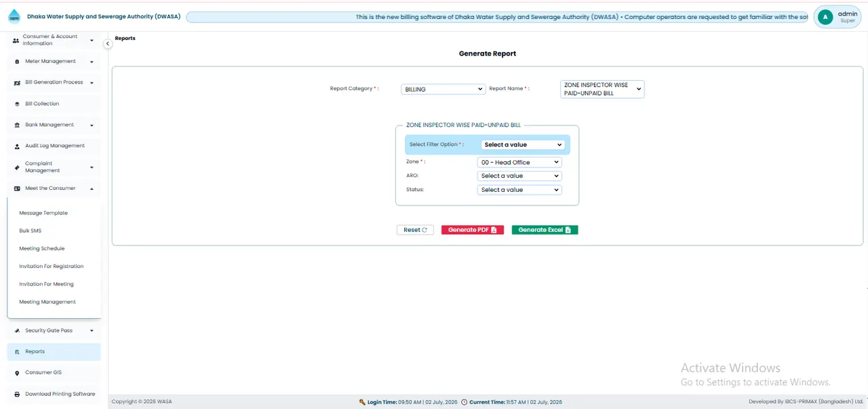
Task: Open the Report Name dropdown
Action: [x=602, y=89]
